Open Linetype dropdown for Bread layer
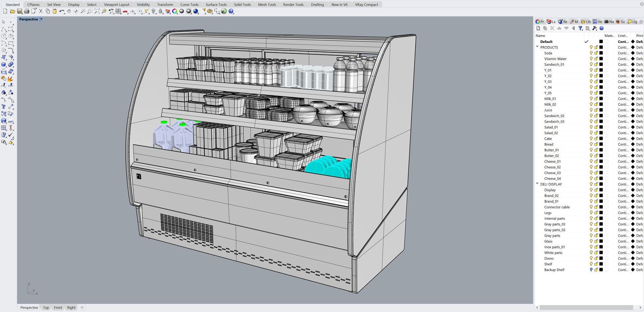This screenshot has width=644, height=312. (623, 144)
